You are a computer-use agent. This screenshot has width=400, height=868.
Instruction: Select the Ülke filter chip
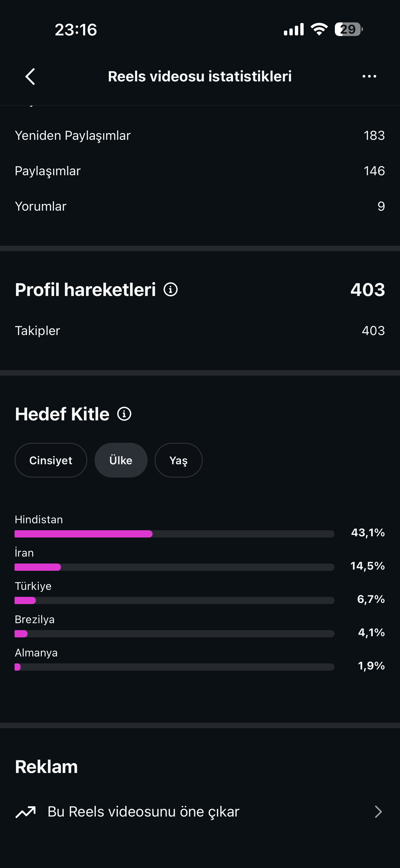click(x=121, y=460)
